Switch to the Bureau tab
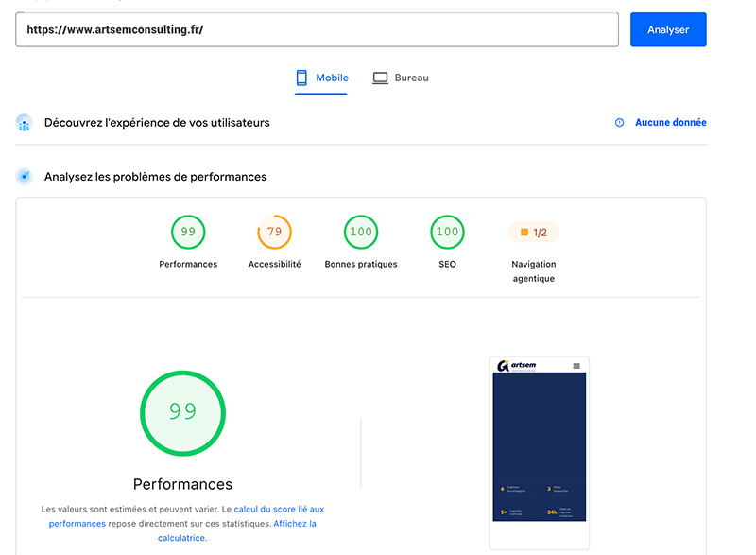 coord(400,78)
